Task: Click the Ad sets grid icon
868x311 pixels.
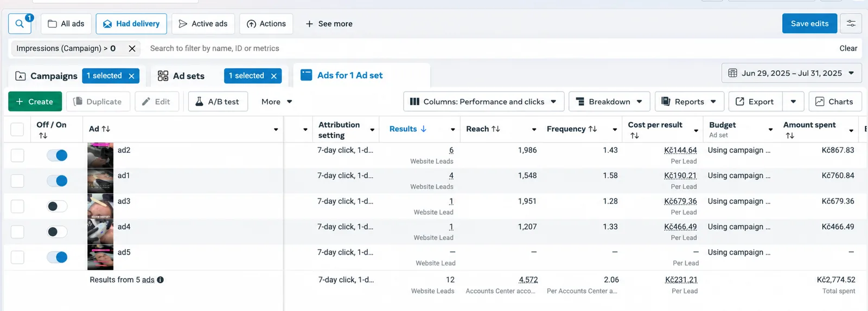Action: click(x=163, y=76)
